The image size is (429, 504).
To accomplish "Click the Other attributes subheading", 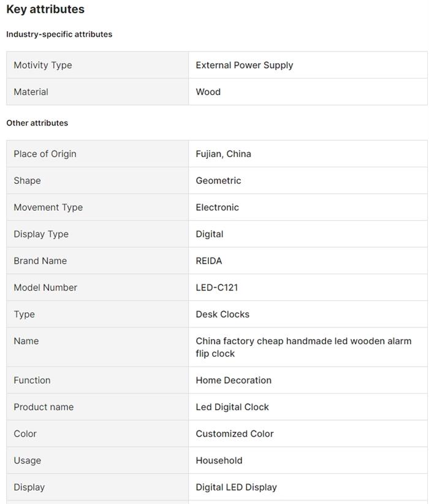I will click(x=37, y=123).
